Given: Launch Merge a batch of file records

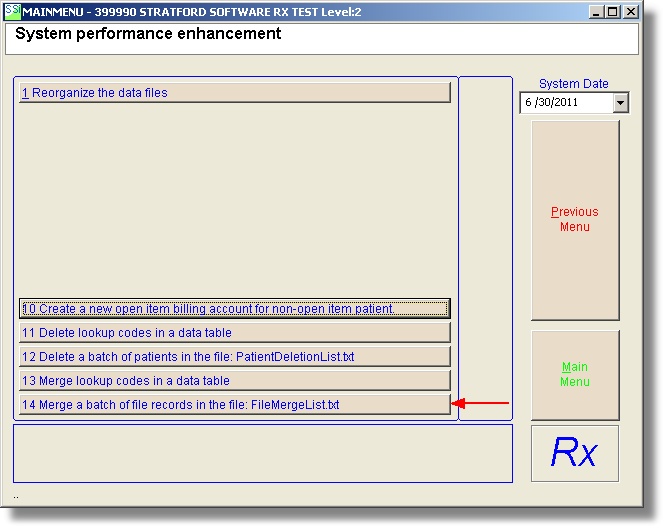Looking at the screenshot, I should tap(235, 405).
